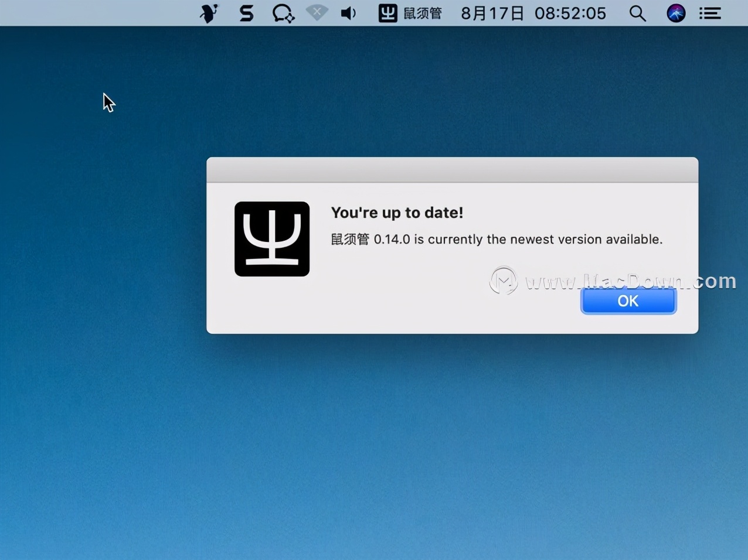
Task: Click the chat bubble status icon
Action: [283, 13]
